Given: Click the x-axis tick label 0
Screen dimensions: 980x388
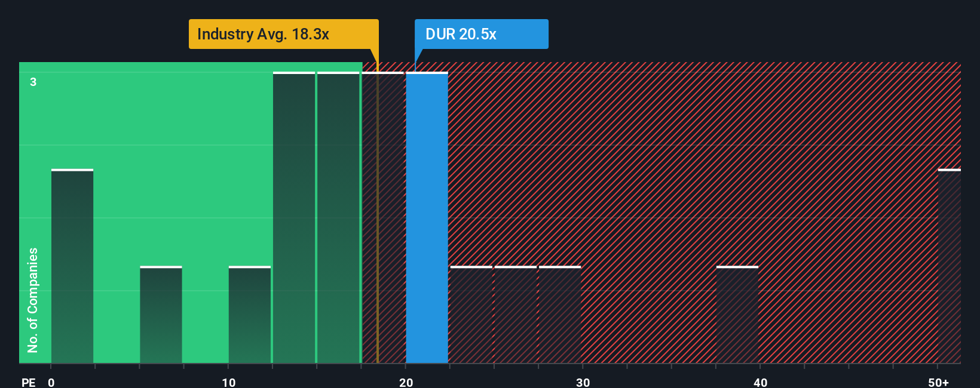Looking at the screenshot, I should 51,383.
